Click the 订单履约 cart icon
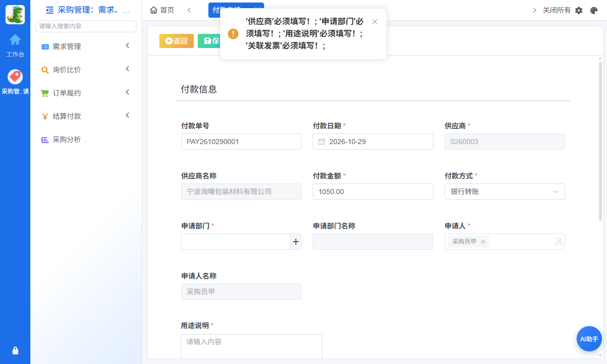This screenshot has height=364, width=607. (x=45, y=93)
